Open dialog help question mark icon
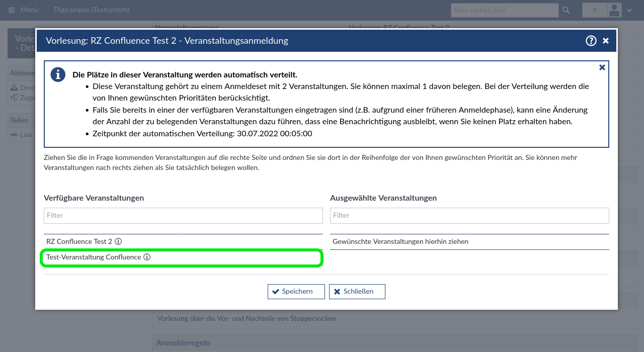The width and height of the screenshot is (644, 352). point(591,41)
